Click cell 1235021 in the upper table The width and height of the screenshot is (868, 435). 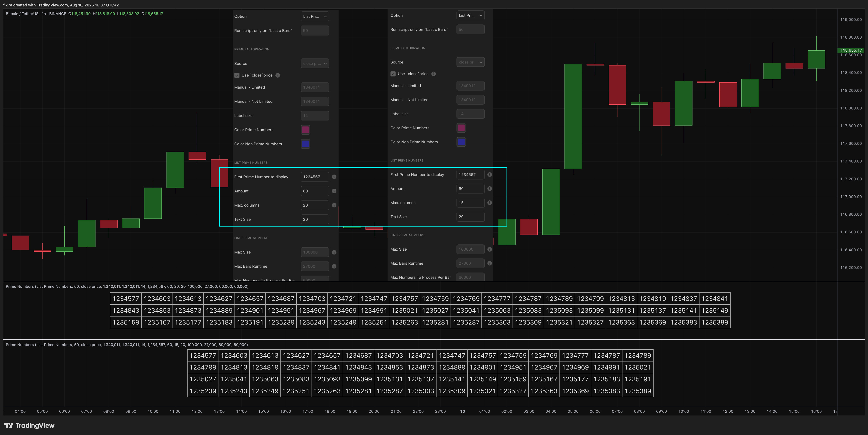pos(404,310)
